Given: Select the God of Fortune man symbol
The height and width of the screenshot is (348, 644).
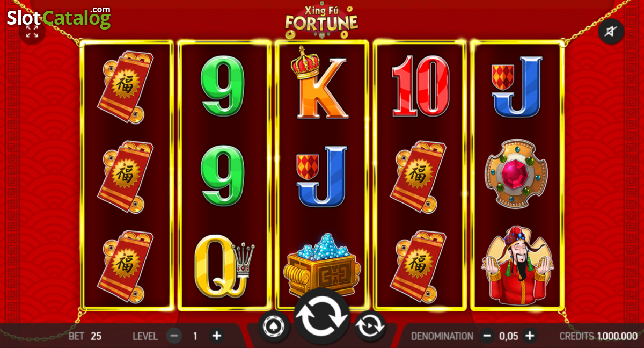Looking at the screenshot, I should pos(517,265).
